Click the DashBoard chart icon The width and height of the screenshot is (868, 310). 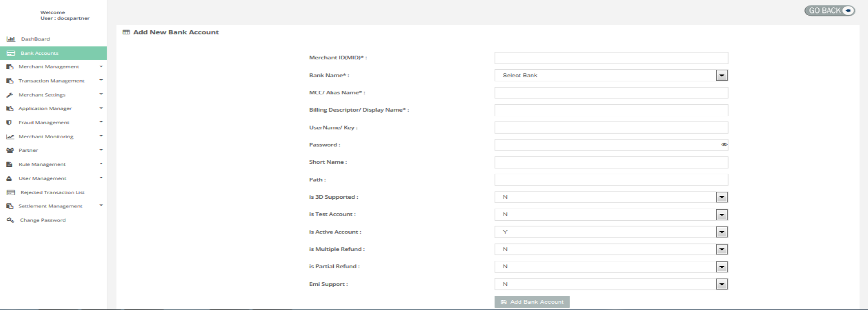tap(10, 39)
